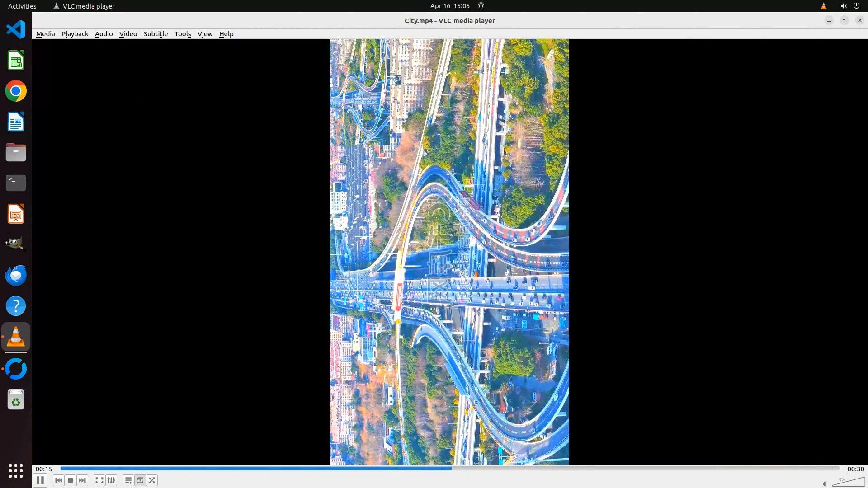
Task: Stop playback with the stop button
Action: pyautogui.click(x=71, y=480)
